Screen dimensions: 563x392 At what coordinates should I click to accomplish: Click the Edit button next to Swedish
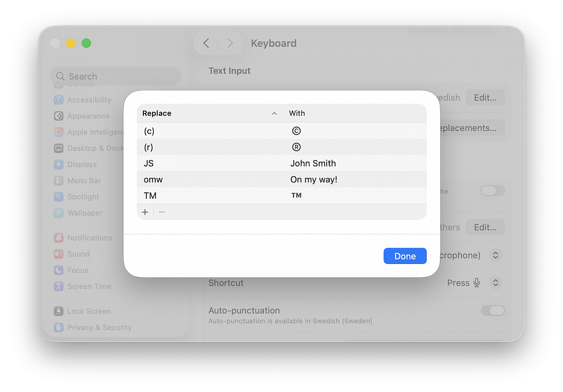coord(485,97)
